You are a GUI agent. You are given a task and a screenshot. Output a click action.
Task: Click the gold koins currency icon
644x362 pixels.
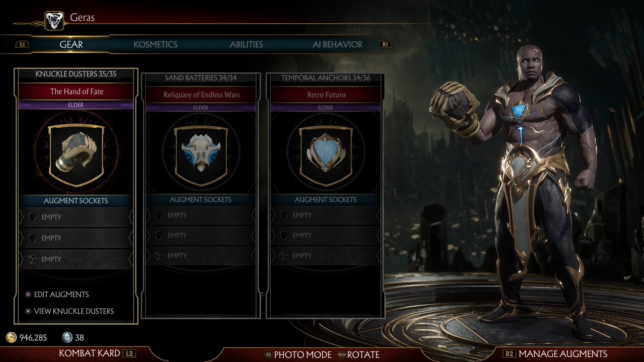click(11, 337)
